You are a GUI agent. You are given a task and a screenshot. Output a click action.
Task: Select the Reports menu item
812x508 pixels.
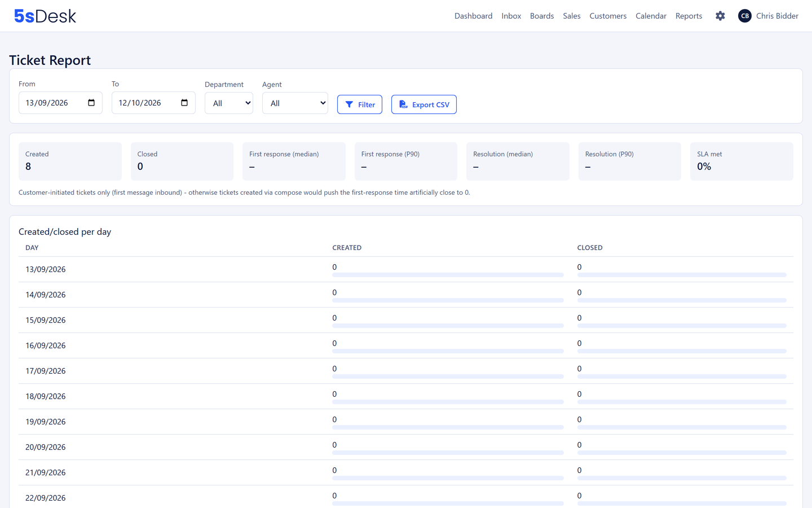coord(689,16)
